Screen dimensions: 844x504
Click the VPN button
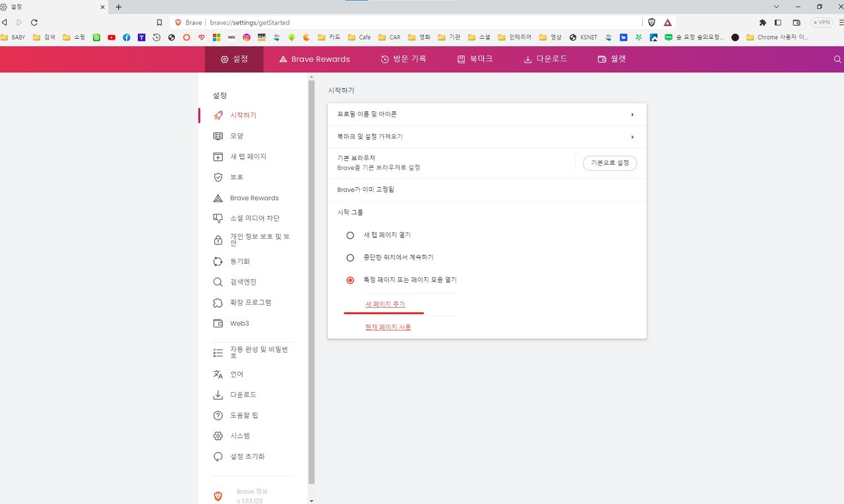[x=822, y=22]
